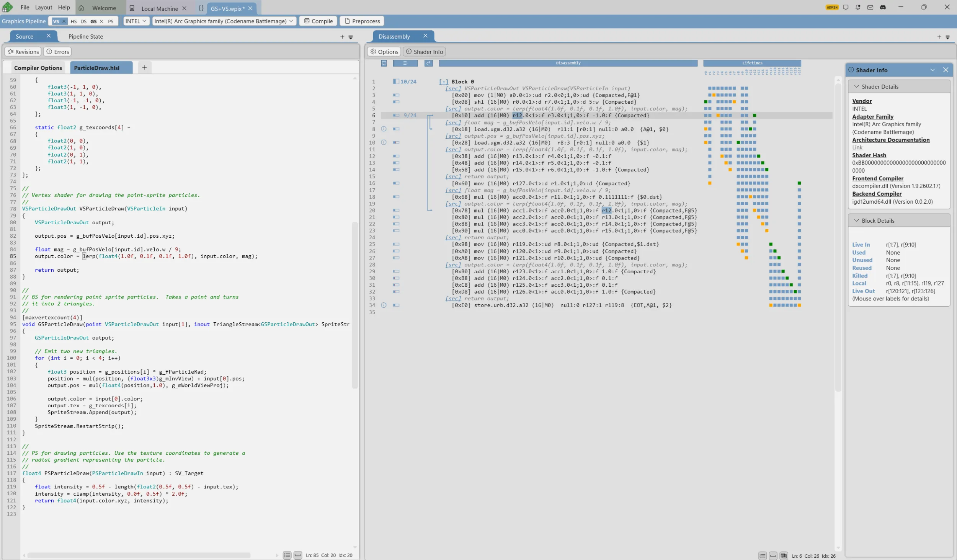Viewport: 957px width, 560px height.
Task: Open the Layout menu
Action: (x=43, y=7)
